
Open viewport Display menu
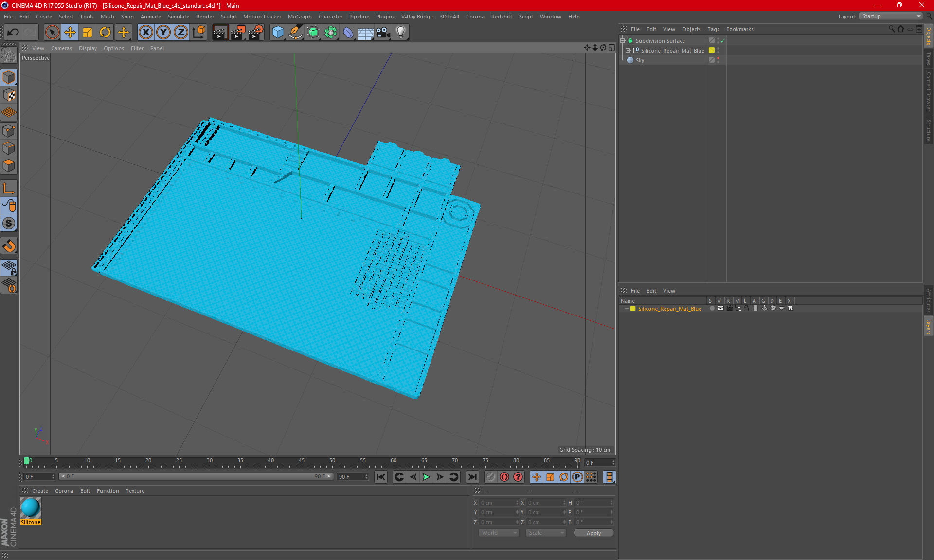pyautogui.click(x=88, y=48)
